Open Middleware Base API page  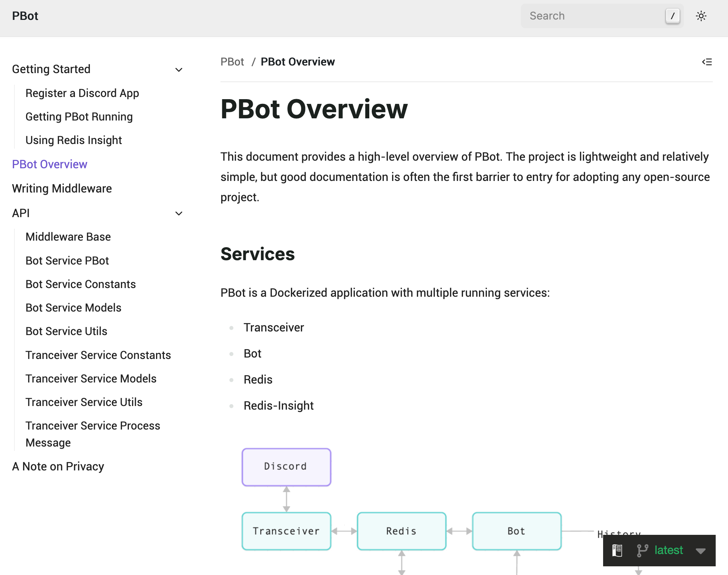pyautogui.click(x=68, y=237)
